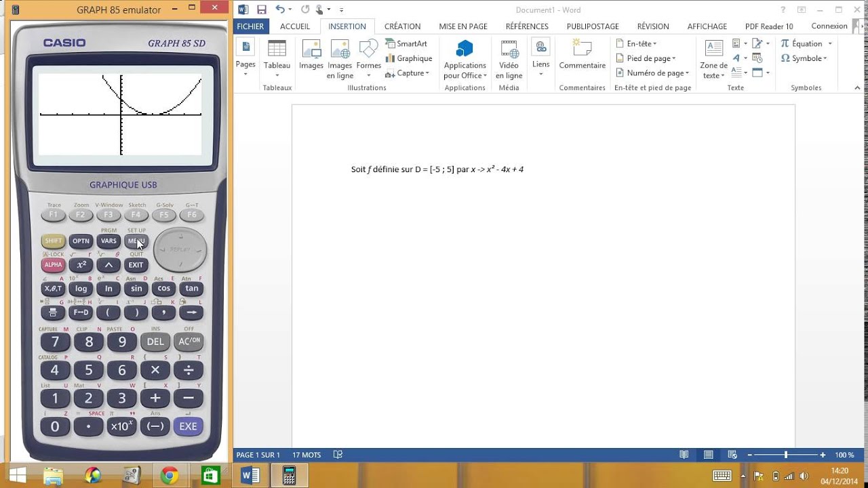Image resolution: width=868 pixels, height=488 pixels.
Task: Open the En-tête header dropdown
Action: [636, 44]
